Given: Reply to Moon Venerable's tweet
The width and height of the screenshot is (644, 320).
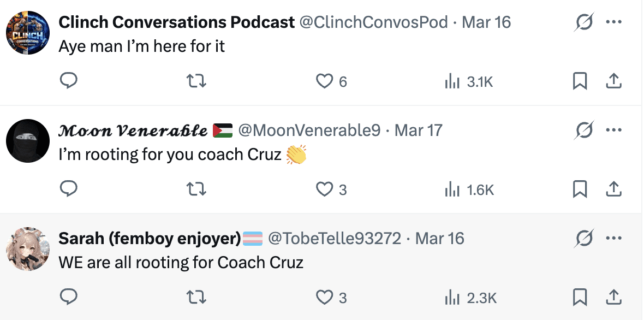Looking at the screenshot, I should pyautogui.click(x=68, y=189).
